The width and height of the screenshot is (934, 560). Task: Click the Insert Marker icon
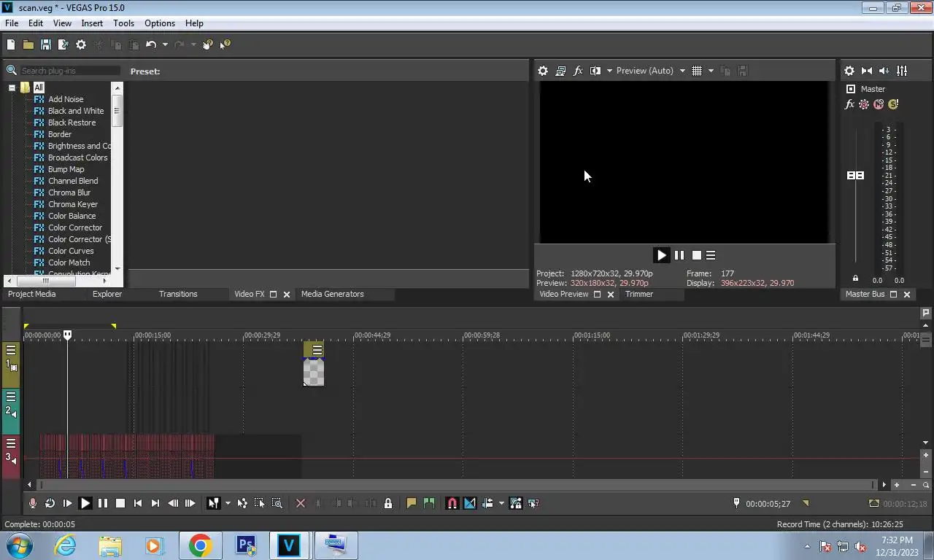click(x=411, y=503)
